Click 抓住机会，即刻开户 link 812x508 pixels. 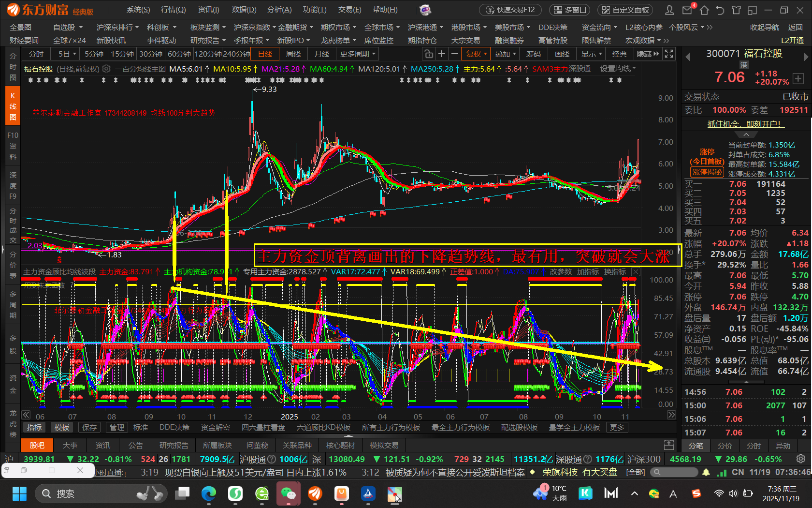pyautogui.click(x=746, y=124)
